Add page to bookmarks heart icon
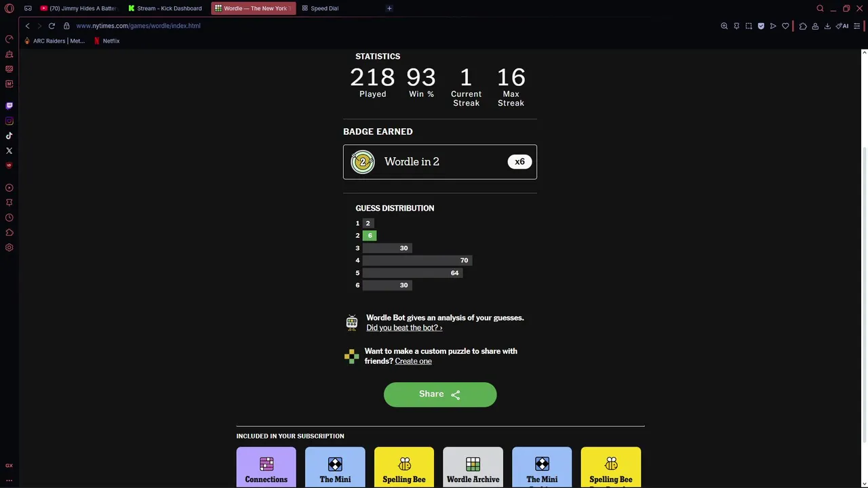This screenshot has height=488, width=868. tap(785, 26)
